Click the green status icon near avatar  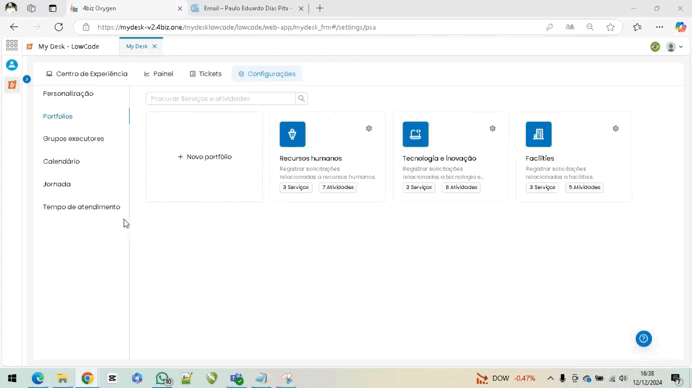click(x=655, y=47)
